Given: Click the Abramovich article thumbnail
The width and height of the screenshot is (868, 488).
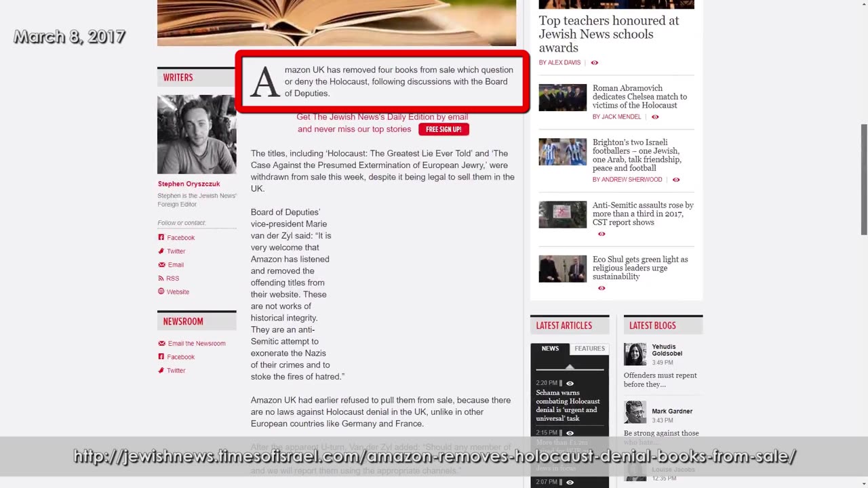Looking at the screenshot, I should point(563,98).
